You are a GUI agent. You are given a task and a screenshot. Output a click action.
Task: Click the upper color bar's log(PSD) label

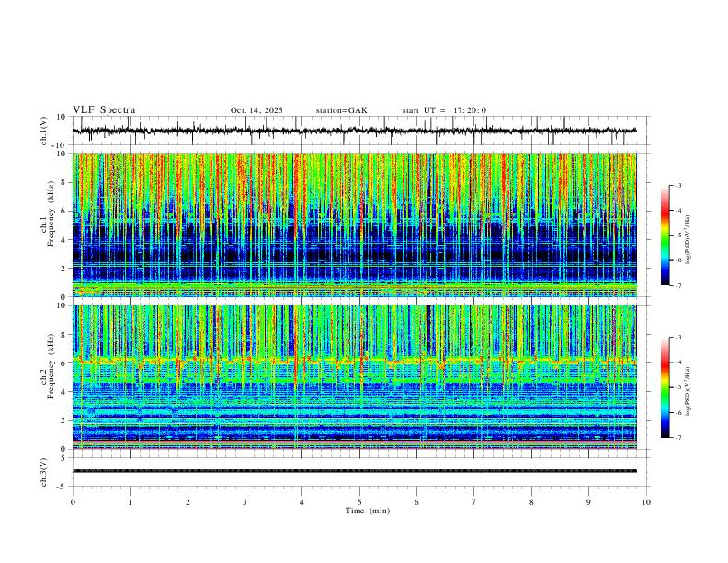pyautogui.click(x=688, y=240)
